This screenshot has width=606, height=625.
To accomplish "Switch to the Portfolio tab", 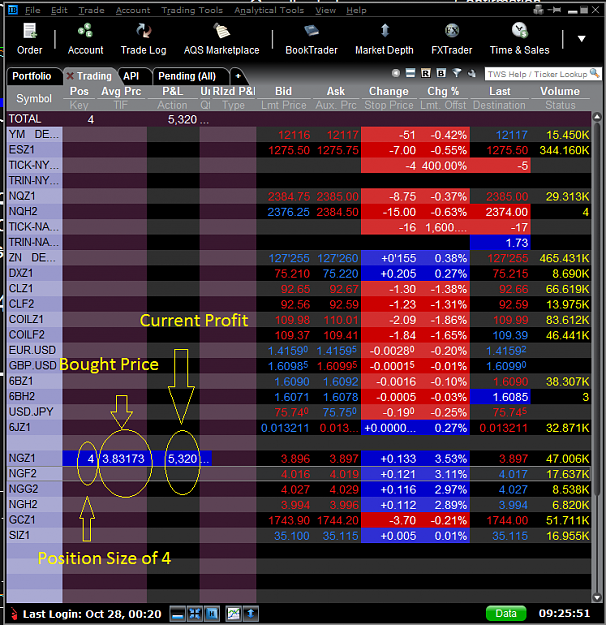I will click(32, 76).
